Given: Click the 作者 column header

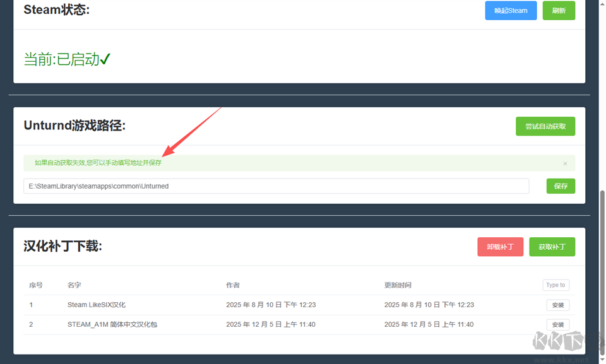Looking at the screenshot, I should coord(233,285).
